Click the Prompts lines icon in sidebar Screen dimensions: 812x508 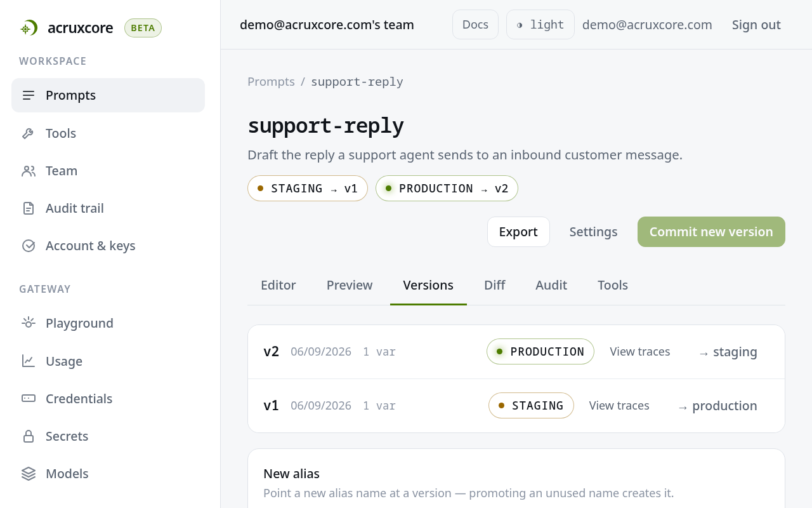(x=29, y=95)
